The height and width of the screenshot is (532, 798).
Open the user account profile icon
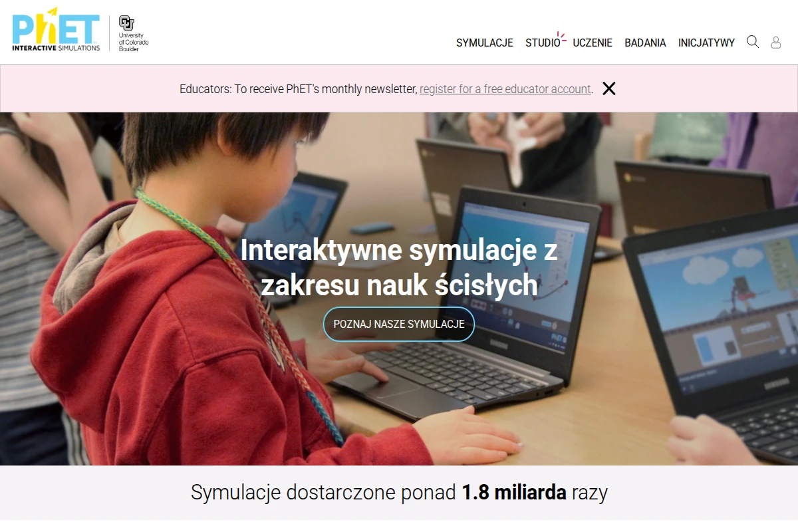[x=776, y=43]
